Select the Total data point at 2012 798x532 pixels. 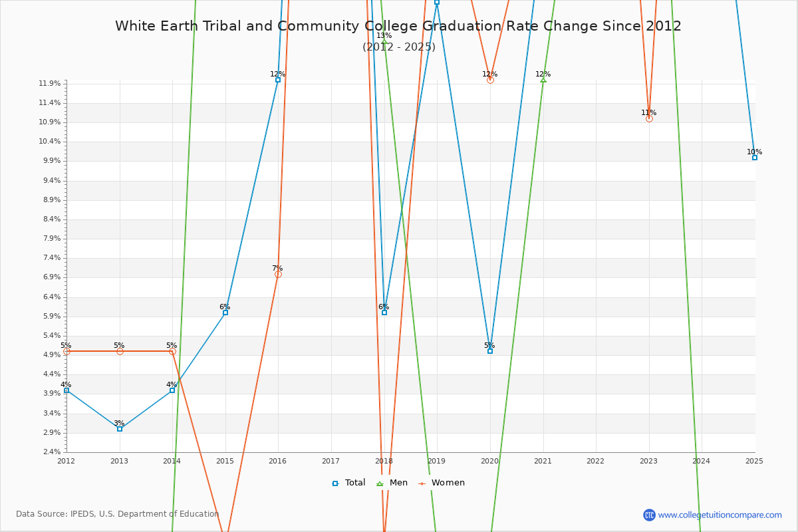pyautogui.click(x=66, y=390)
